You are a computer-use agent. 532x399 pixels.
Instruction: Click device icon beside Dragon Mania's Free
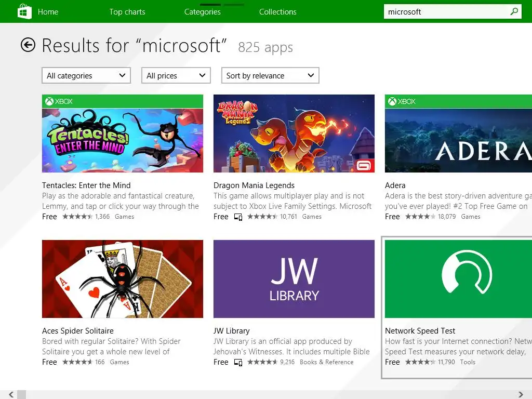tap(238, 217)
